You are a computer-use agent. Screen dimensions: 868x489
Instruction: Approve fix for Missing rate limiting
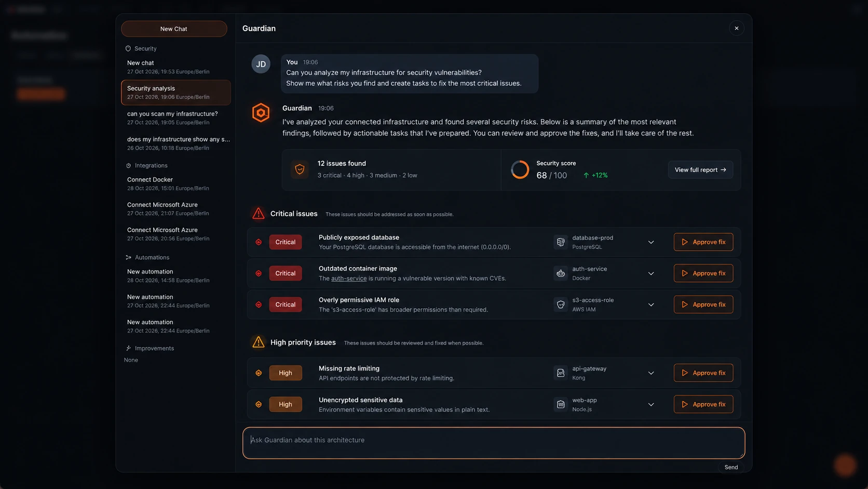[x=703, y=373]
